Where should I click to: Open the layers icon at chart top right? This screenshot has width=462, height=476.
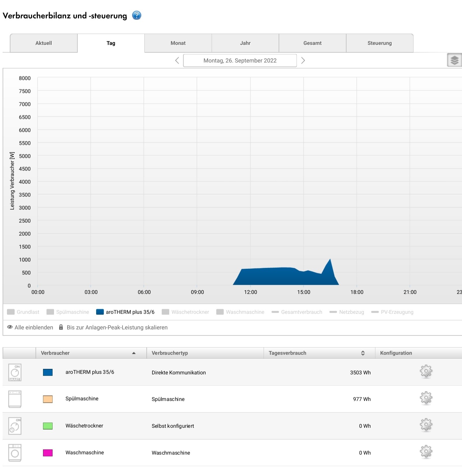coord(454,60)
